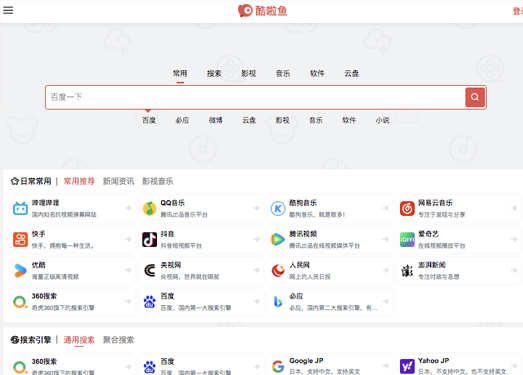Open the 百度 paw icon in 日常常用

pyautogui.click(x=149, y=302)
